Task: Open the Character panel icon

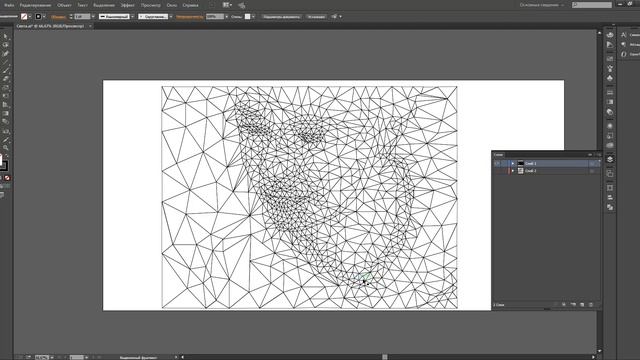Action: (624, 35)
